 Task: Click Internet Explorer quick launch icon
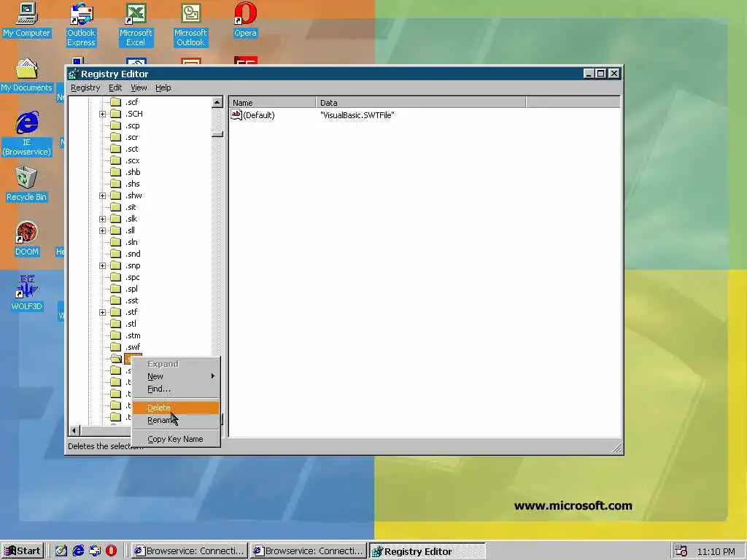coord(78,551)
